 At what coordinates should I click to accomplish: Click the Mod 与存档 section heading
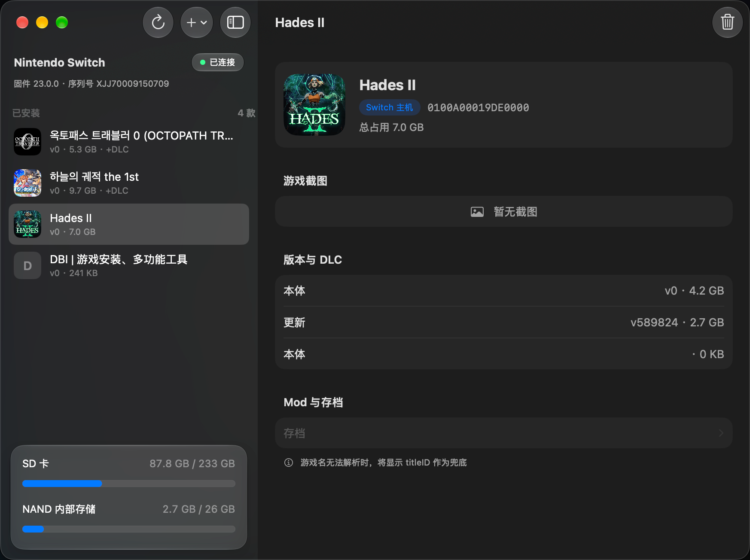click(x=313, y=402)
